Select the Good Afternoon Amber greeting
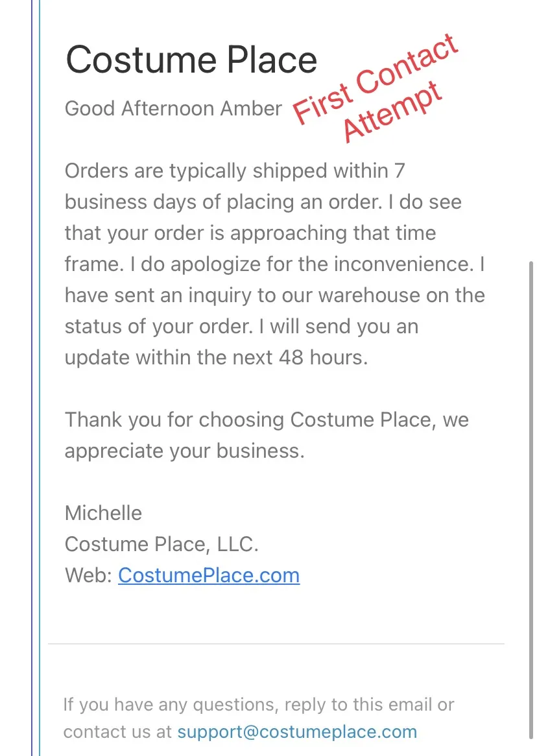Image resolution: width=537 pixels, height=756 pixels. [x=173, y=108]
